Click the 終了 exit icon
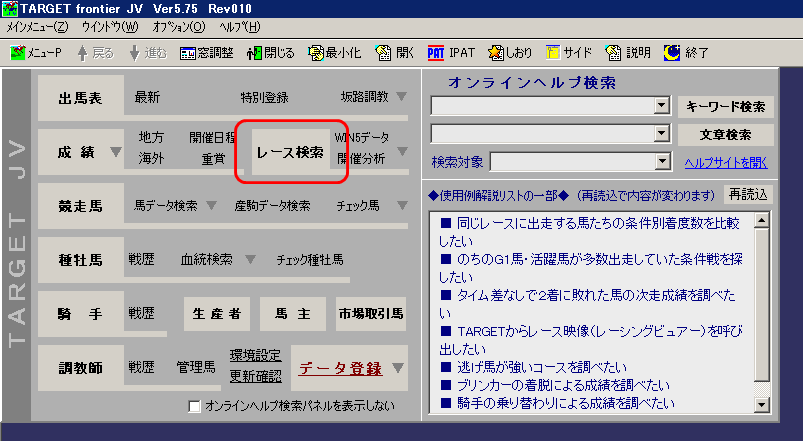This screenshot has width=803, height=441. pyautogui.click(x=672, y=52)
